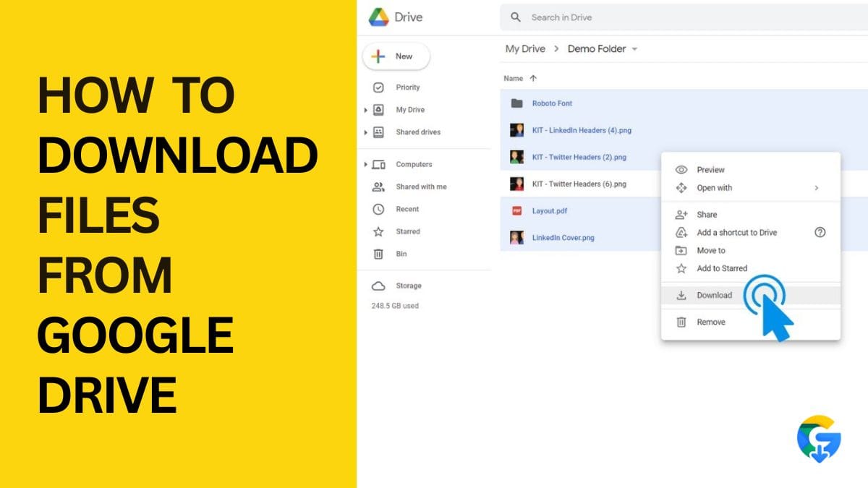Open the Starred section
Viewport: 868px width, 488px height.
[379, 231]
